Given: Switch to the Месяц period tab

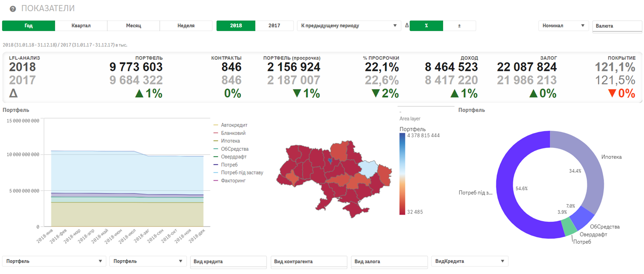Looking at the screenshot, I should pyautogui.click(x=134, y=26).
